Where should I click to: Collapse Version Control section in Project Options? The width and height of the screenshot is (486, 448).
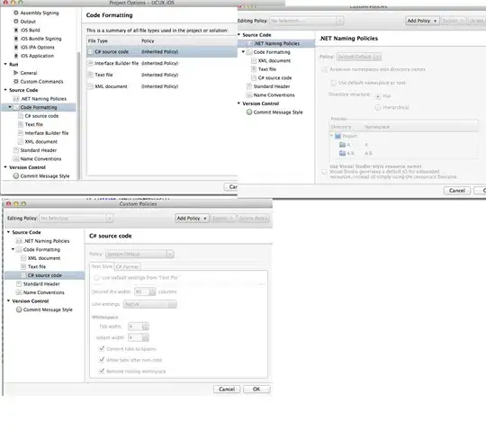pos(5,167)
